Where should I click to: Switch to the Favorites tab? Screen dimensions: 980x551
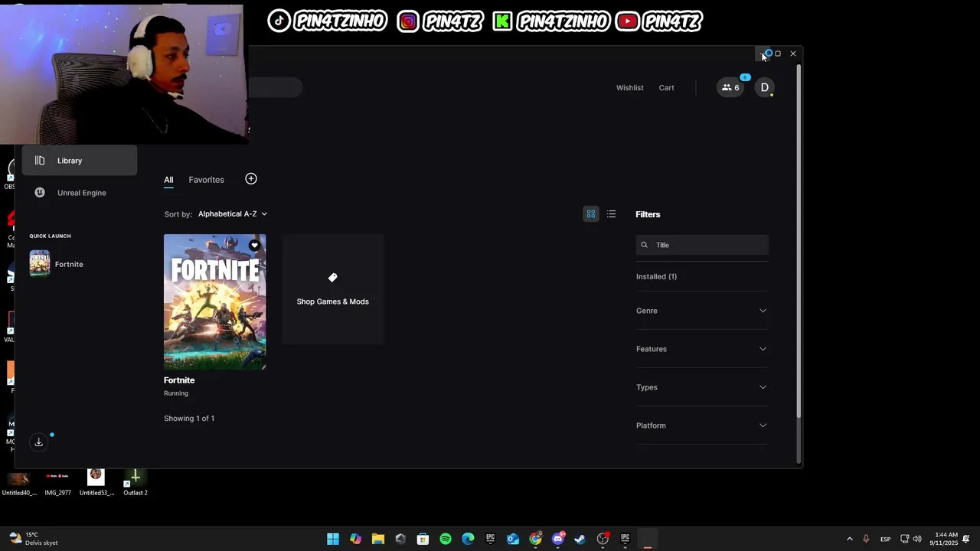pyautogui.click(x=207, y=180)
